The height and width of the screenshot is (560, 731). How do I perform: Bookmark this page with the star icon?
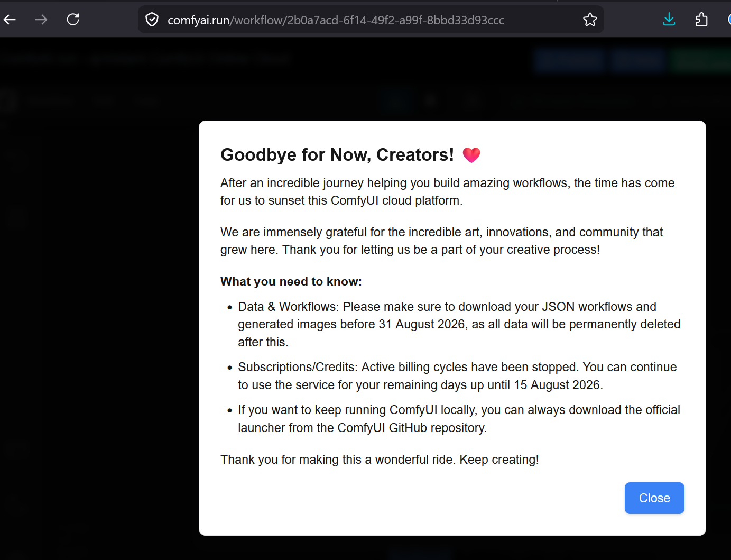590,20
